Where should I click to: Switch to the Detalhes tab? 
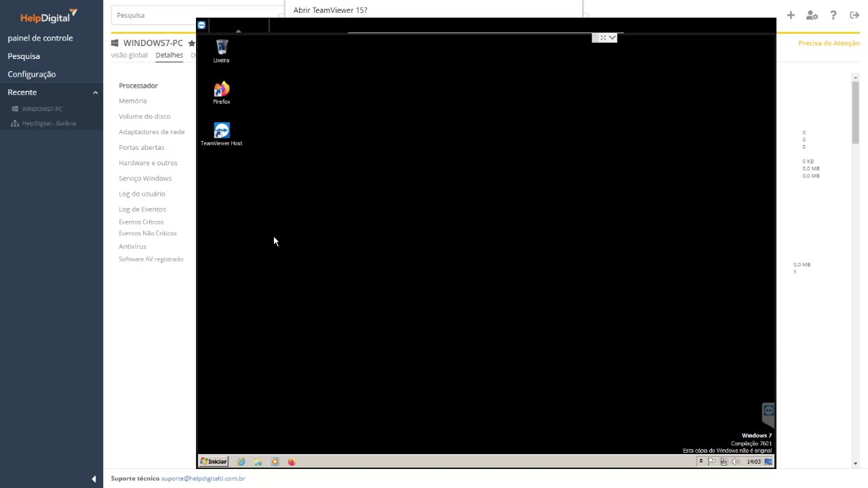click(169, 55)
